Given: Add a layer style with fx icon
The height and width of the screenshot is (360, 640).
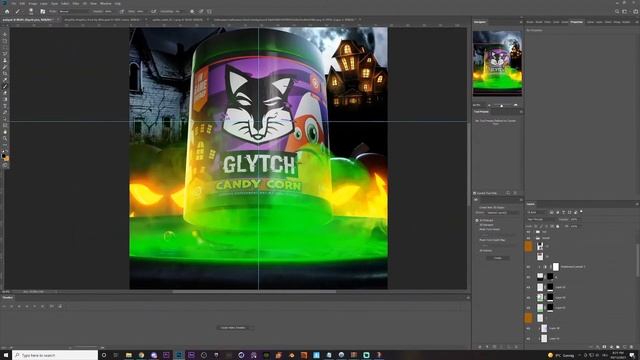Looking at the screenshot, I should pos(598,347).
